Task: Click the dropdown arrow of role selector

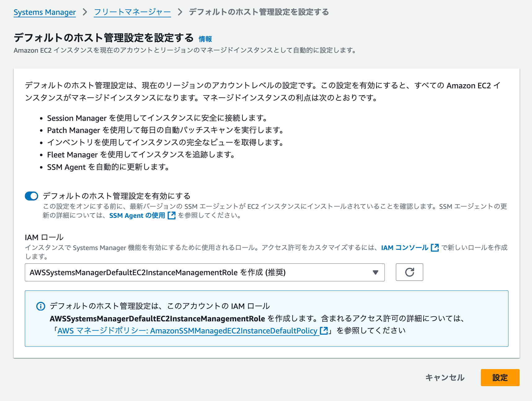Action: coord(375,272)
